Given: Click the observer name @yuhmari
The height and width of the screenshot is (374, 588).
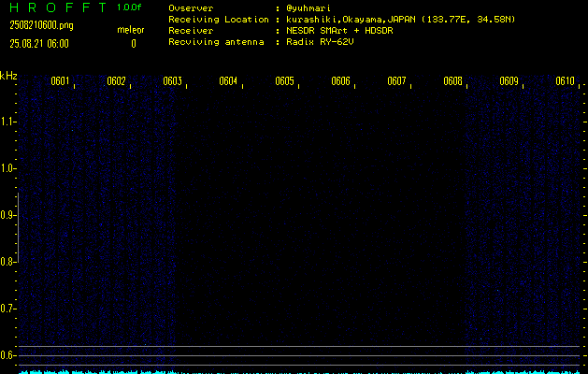Looking at the screenshot, I should pyautogui.click(x=308, y=8).
